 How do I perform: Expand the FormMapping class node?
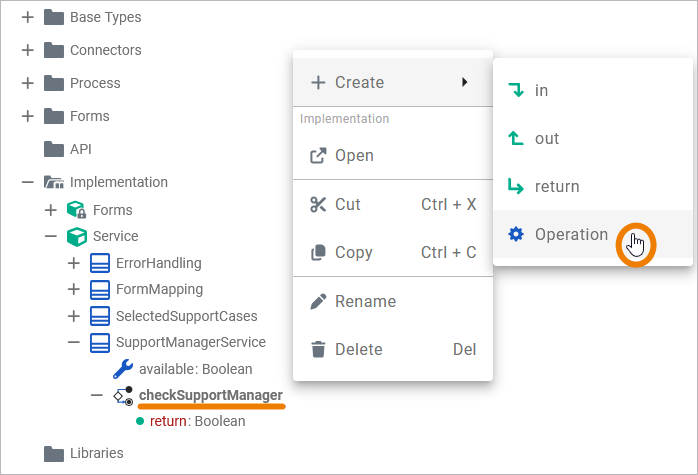tap(73, 289)
